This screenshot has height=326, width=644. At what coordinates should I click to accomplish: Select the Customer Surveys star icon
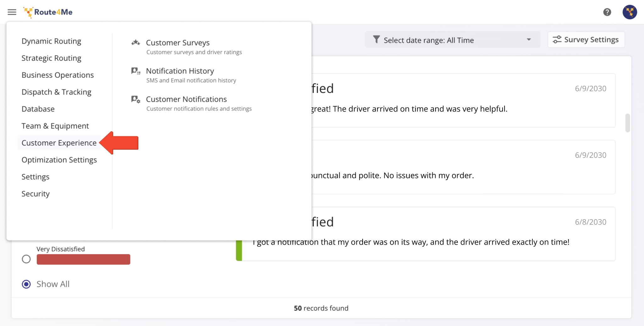135,43
